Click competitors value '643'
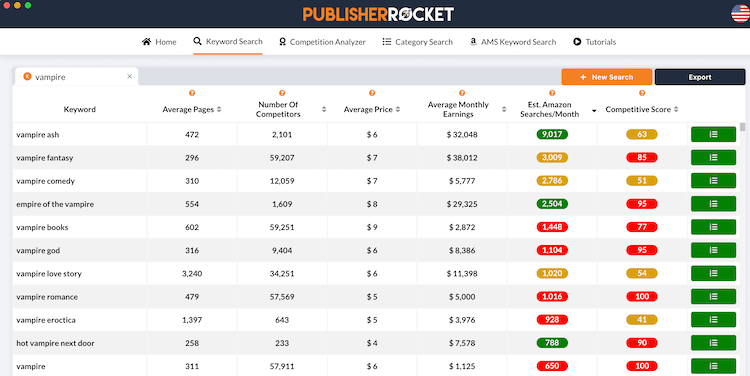 [282, 320]
